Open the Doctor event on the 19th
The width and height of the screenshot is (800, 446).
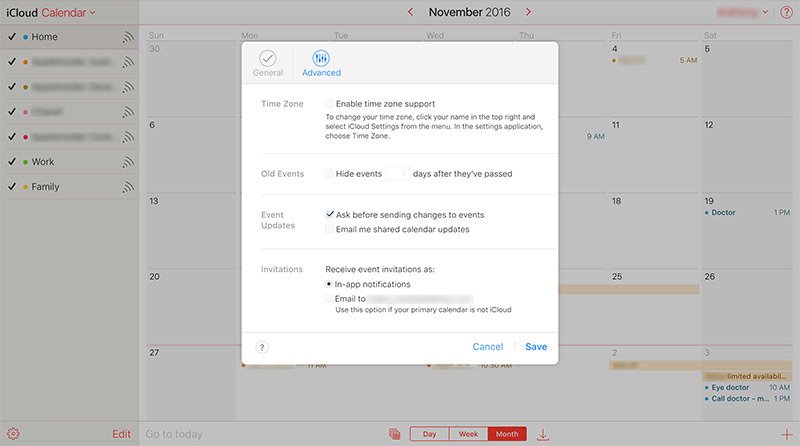[747, 212]
